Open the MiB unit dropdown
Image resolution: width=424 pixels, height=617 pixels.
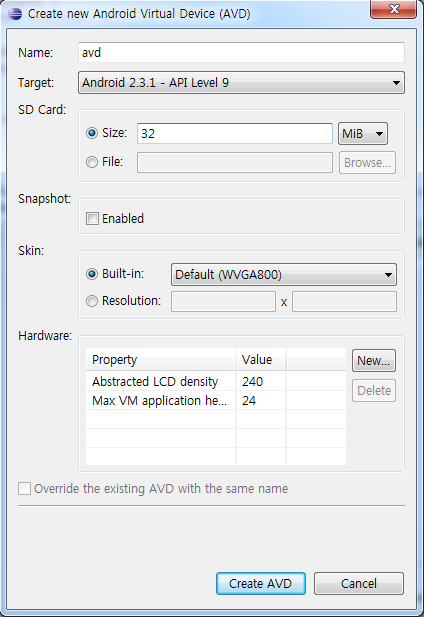pos(363,133)
